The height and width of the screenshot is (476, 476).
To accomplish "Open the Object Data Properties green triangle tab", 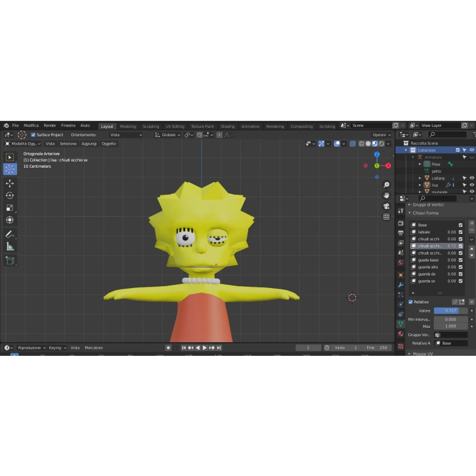I will pos(400,324).
